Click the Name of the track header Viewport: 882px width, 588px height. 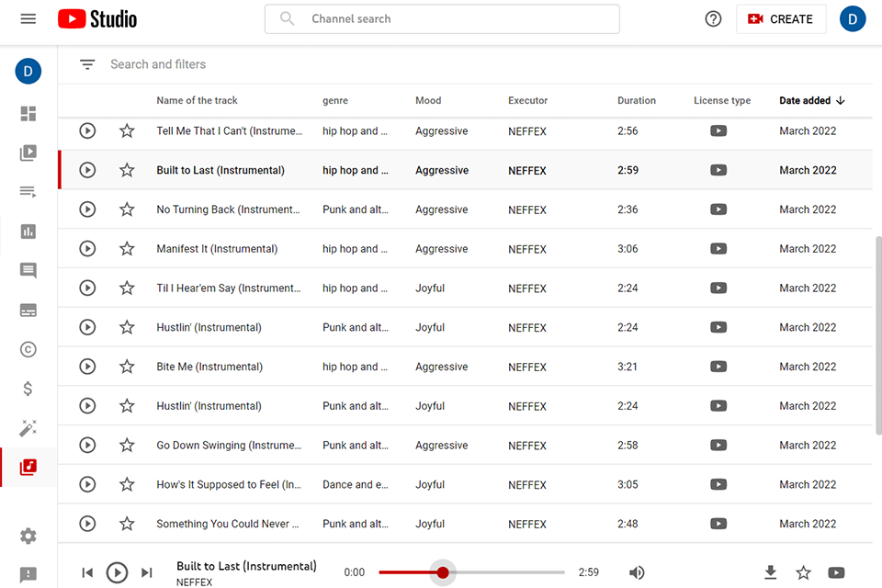click(197, 101)
